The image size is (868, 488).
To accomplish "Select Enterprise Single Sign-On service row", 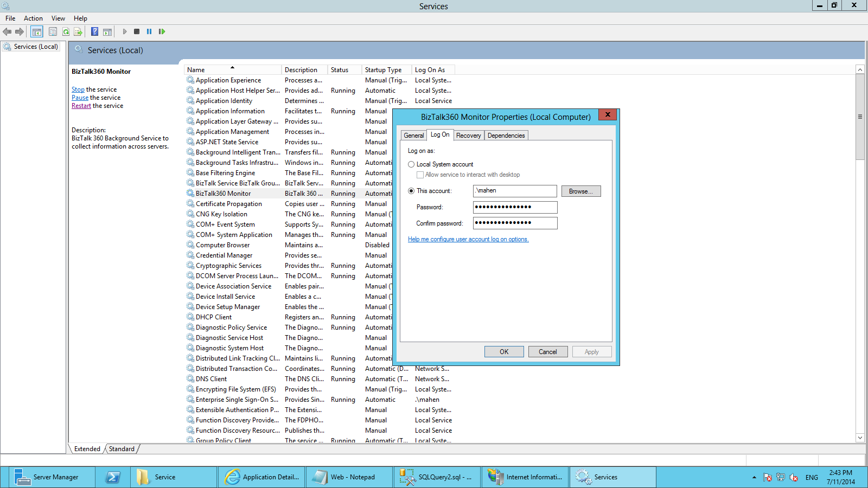I will 320,400.
